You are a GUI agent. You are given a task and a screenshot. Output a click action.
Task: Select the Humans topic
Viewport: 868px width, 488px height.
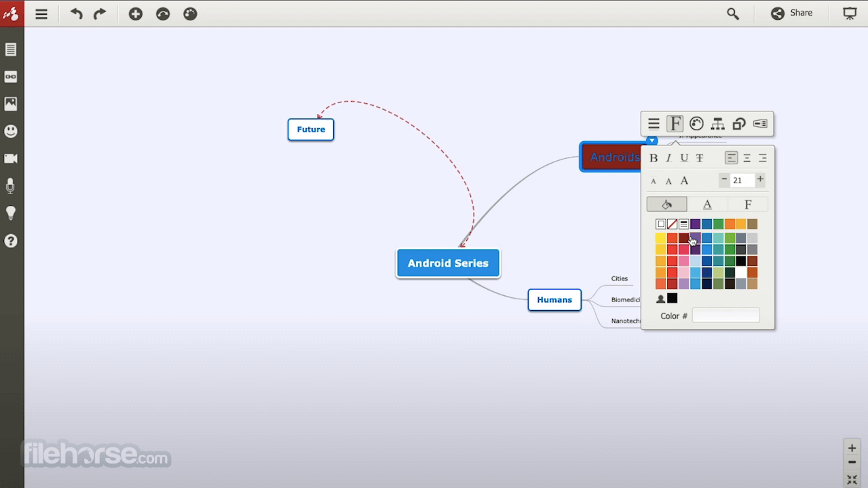554,299
